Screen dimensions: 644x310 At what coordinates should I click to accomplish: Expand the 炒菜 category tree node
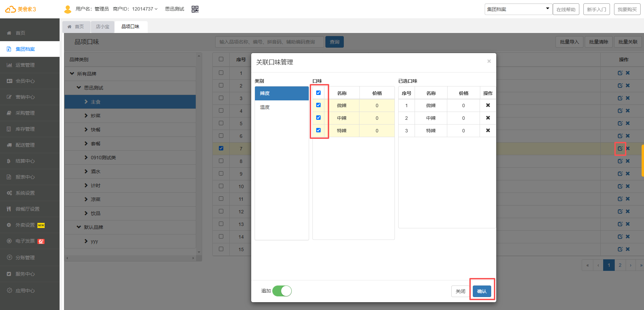point(86,116)
